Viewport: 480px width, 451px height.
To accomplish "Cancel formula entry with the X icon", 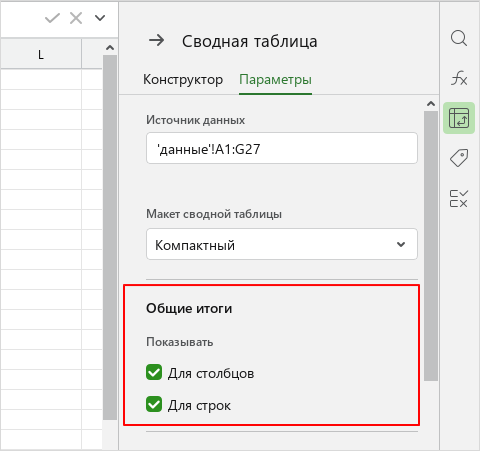I will [x=76, y=18].
